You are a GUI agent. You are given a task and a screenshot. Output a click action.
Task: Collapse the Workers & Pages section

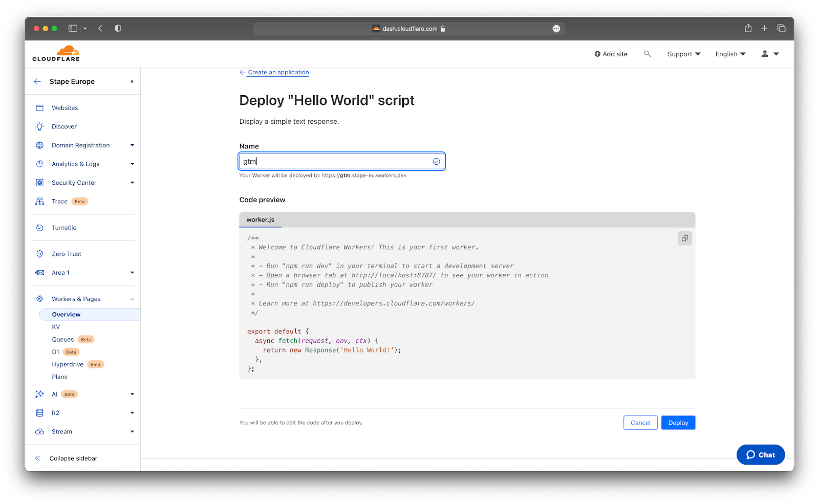132,299
